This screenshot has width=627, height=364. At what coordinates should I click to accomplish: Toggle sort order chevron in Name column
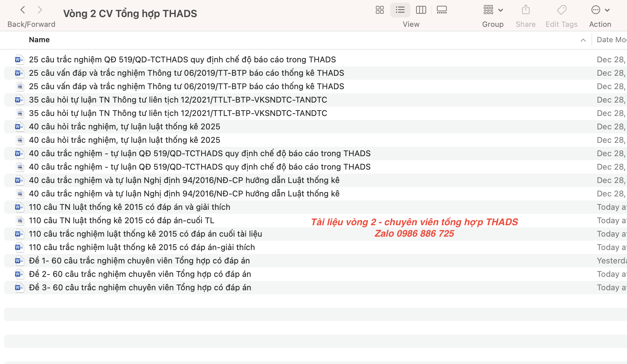(x=583, y=40)
